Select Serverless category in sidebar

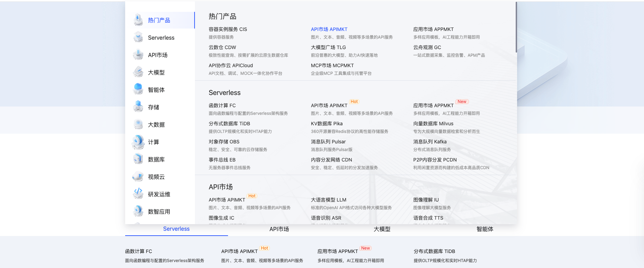160,38
